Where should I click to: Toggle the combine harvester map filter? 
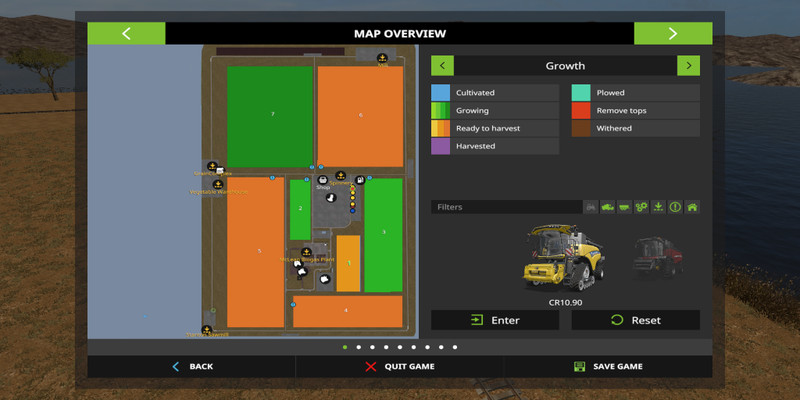(x=608, y=207)
